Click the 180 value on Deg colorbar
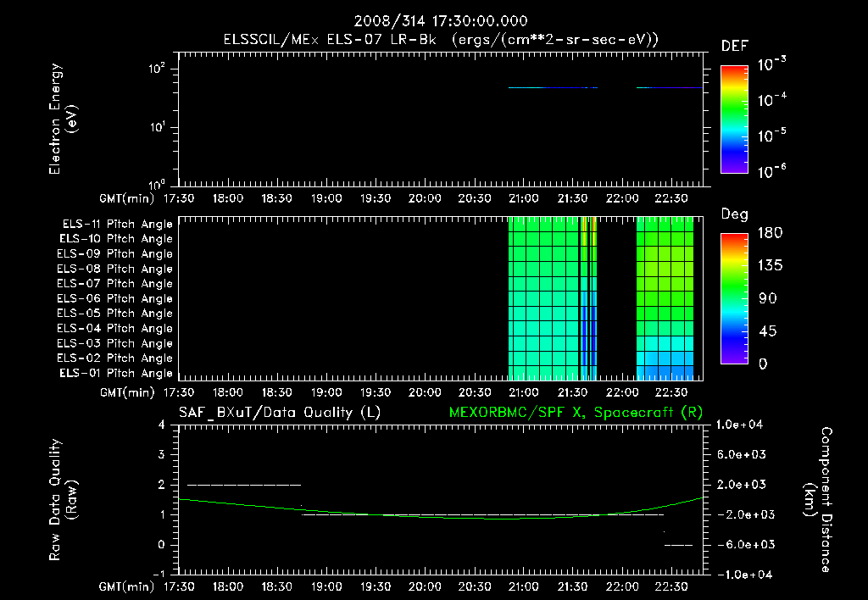868x600 pixels. (x=770, y=233)
